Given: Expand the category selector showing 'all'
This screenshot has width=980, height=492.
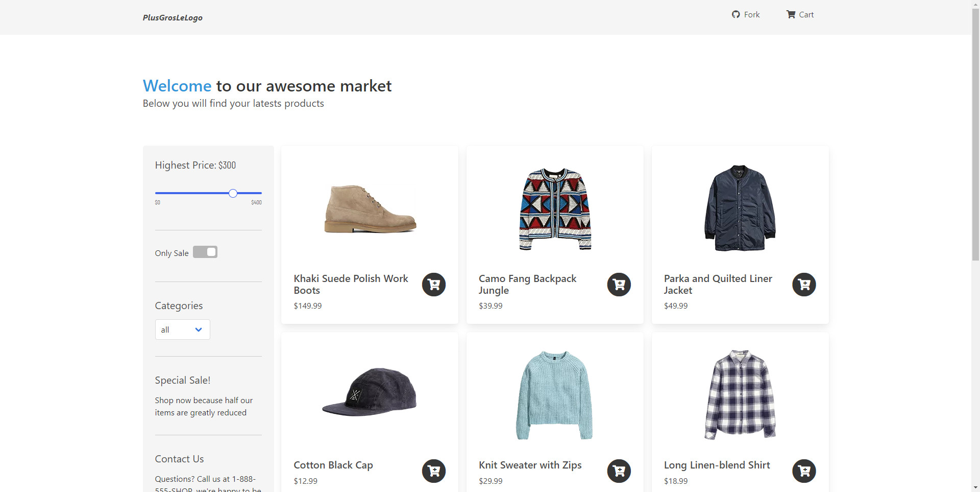Looking at the screenshot, I should 182,330.
